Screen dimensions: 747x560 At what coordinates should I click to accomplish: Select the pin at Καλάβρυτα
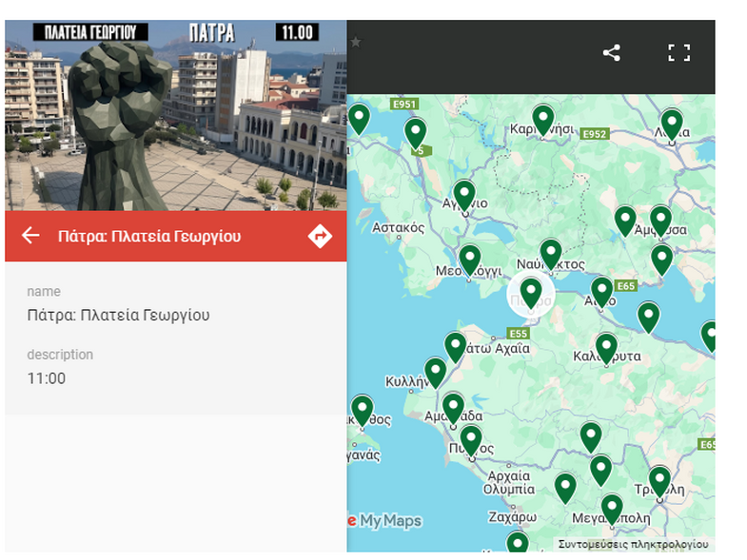(x=606, y=346)
